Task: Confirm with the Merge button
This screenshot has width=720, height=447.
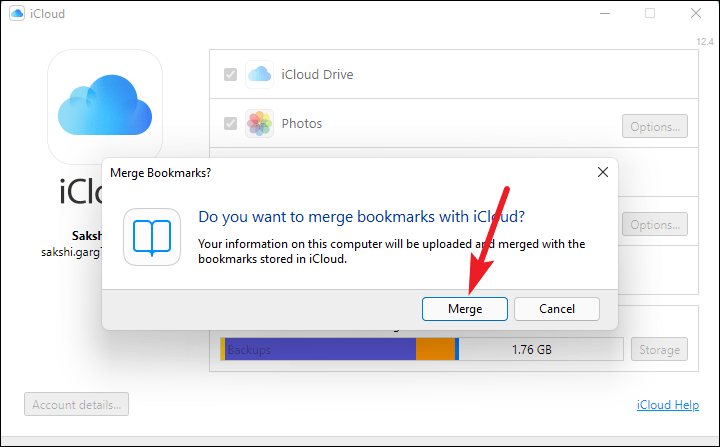Action: click(x=465, y=309)
